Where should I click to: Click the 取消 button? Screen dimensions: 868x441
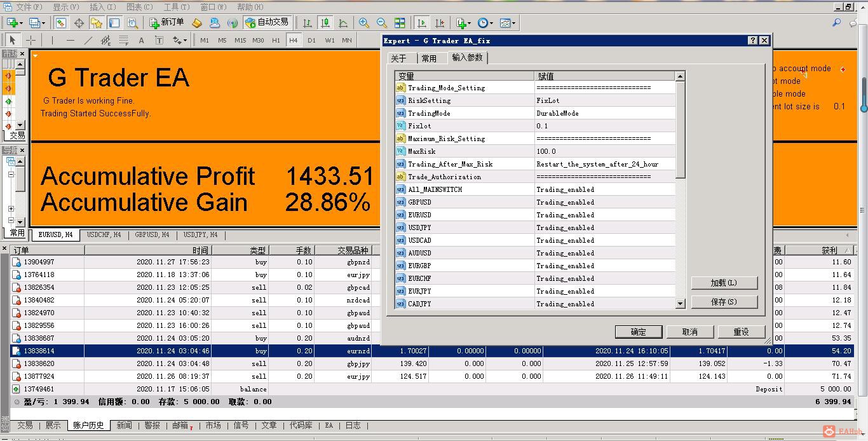[690, 332]
